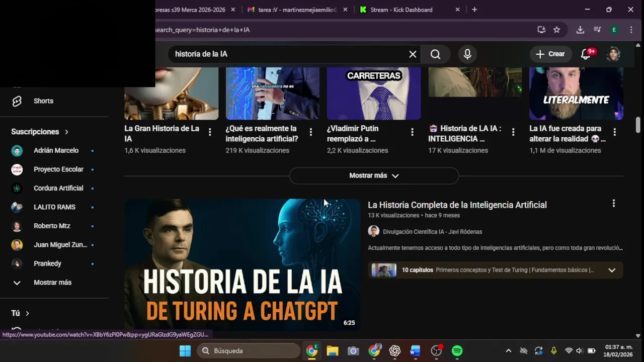The image size is (644, 362).
Task: Open Divulgación Científica IA - Javi Ródenas channel
Action: 432,232
